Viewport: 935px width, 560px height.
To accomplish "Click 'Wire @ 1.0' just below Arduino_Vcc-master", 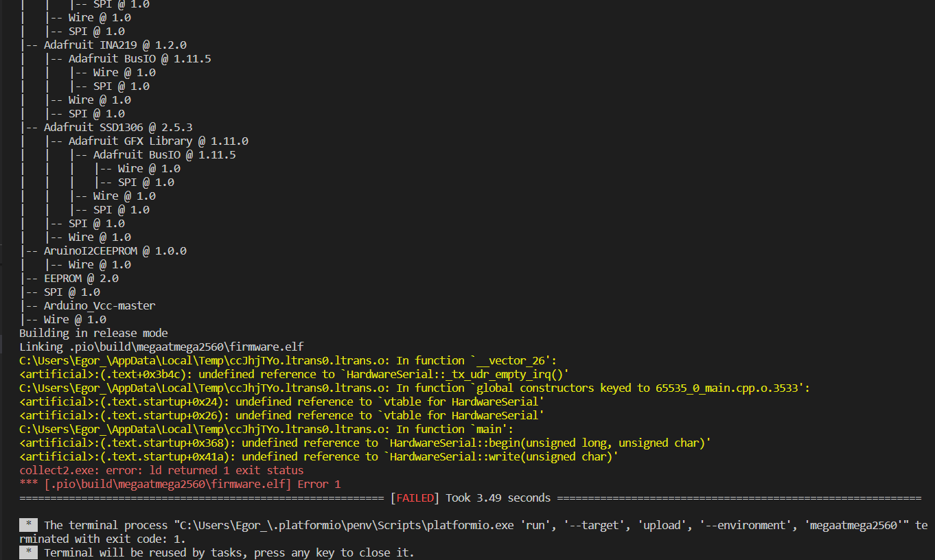I will pos(75,319).
